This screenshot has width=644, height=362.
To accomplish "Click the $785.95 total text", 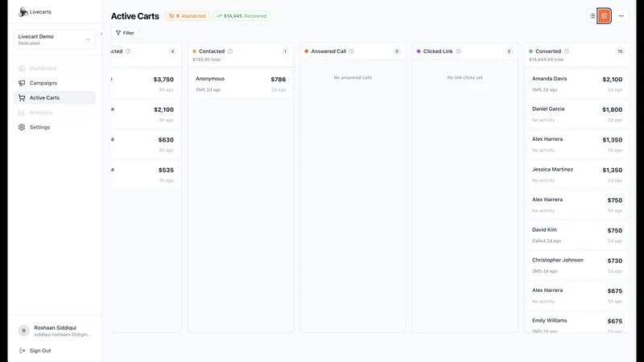I will pos(207,60).
